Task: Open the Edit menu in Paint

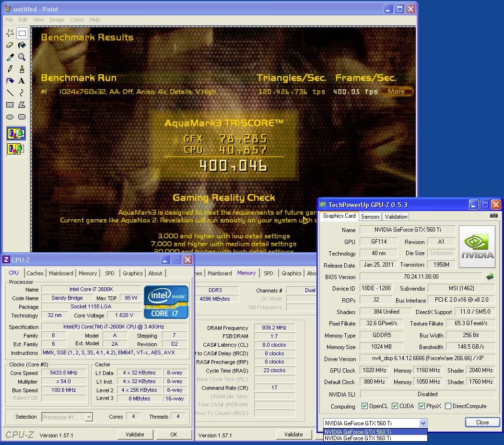Action: pyautogui.click(x=23, y=20)
